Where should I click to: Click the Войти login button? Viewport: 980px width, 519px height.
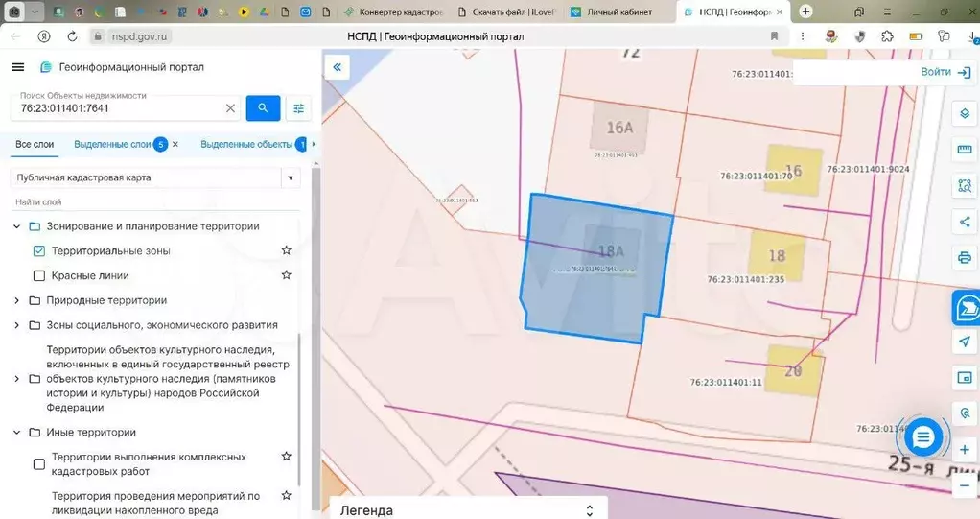point(945,73)
